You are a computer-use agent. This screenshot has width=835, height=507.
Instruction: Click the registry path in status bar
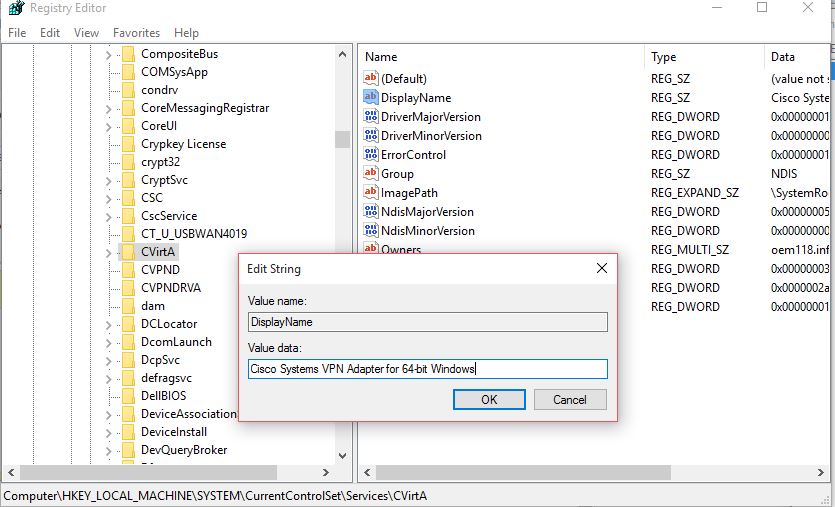(x=215, y=496)
